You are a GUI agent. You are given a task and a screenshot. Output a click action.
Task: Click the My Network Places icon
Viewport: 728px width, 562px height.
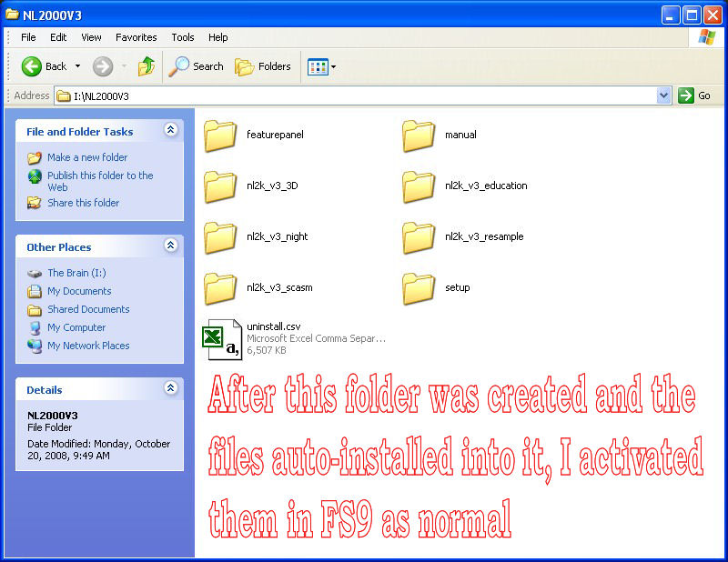(x=35, y=346)
